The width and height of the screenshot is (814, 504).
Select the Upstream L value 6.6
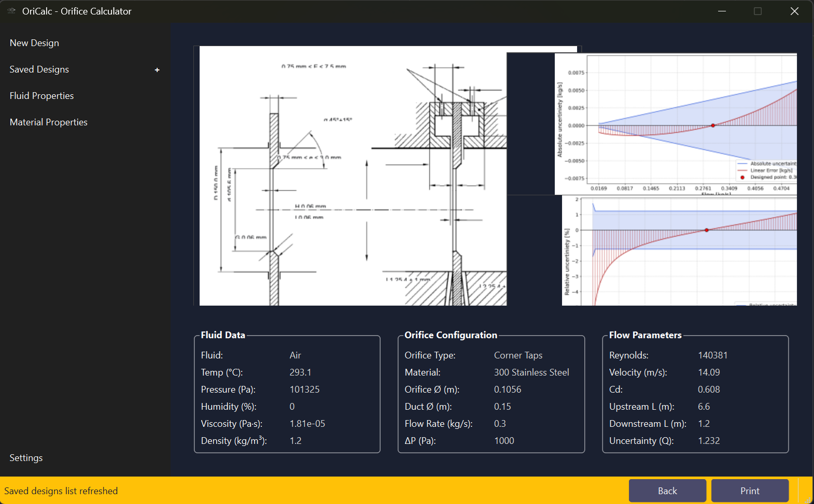[704, 407]
